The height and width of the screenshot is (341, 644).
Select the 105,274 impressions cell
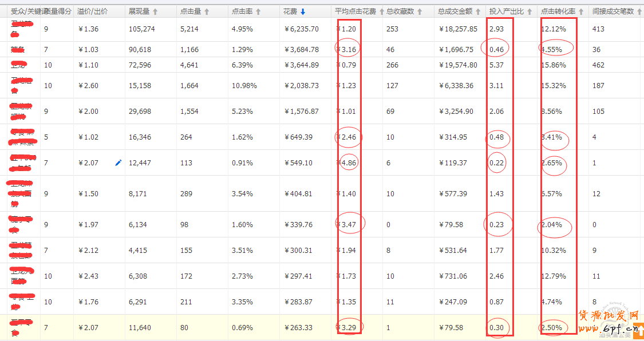click(142, 29)
